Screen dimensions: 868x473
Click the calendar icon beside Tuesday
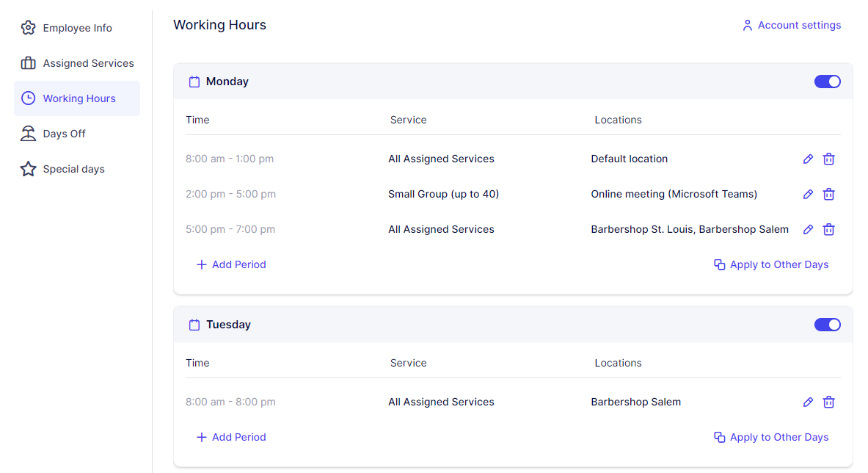point(194,324)
